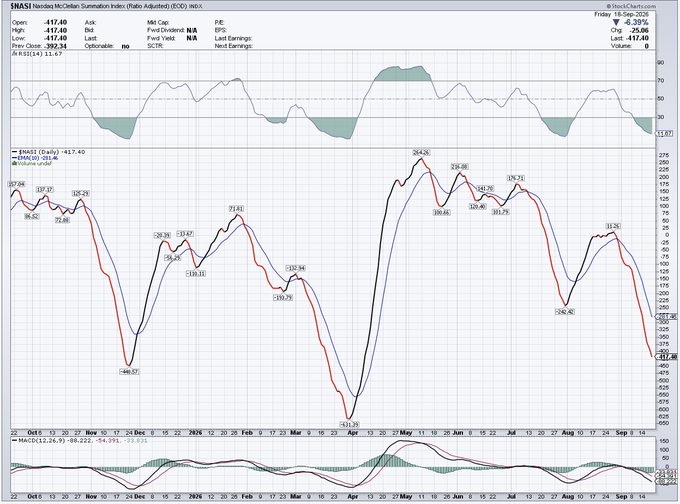The width and height of the screenshot is (680, 504).
Task: Click the 120.40 trough label
Action: coord(477,206)
